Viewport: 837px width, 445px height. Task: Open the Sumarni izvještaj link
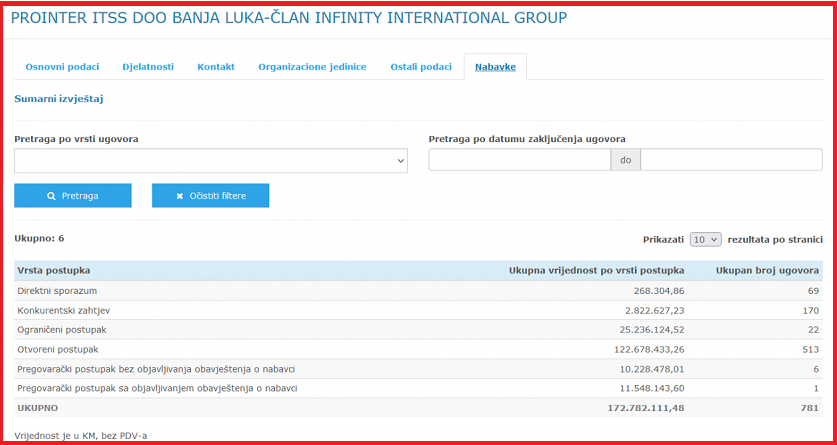point(59,99)
